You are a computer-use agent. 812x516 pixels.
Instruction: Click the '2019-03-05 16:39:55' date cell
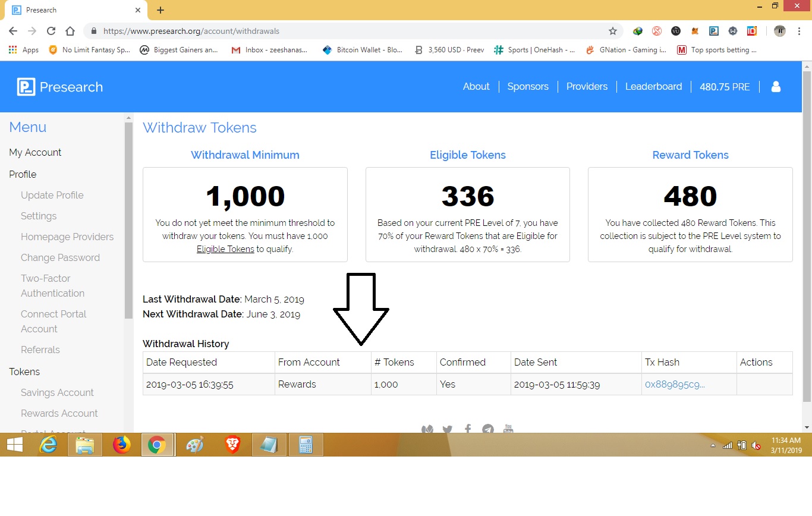pos(209,385)
